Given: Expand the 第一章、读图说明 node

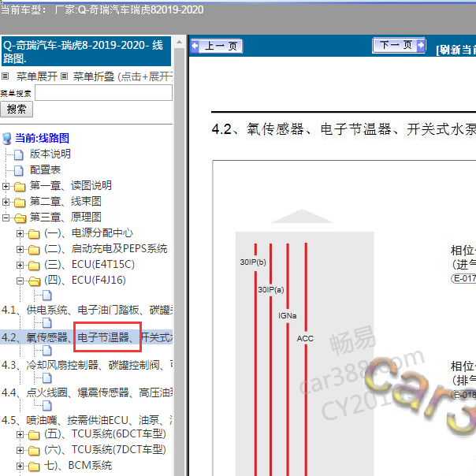Looking at the screenshot, I should click(x=6, y=186).
